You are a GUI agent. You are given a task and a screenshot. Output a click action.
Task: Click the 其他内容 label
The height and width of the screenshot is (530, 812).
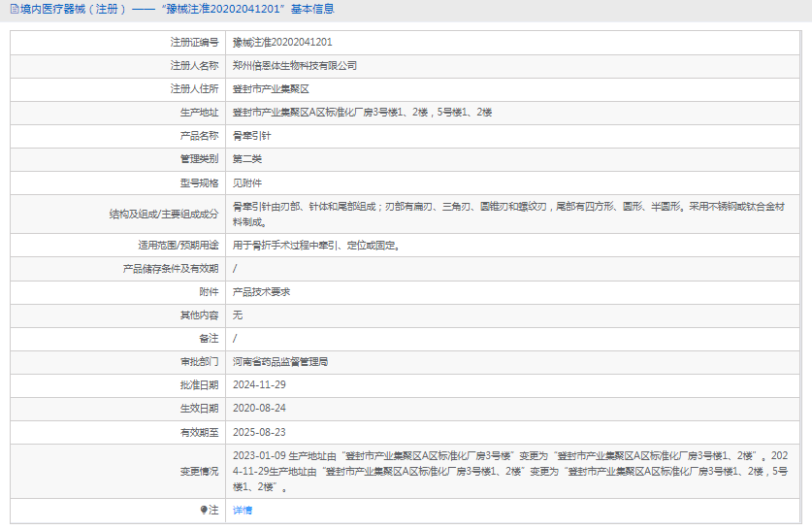tap(200, 315)
